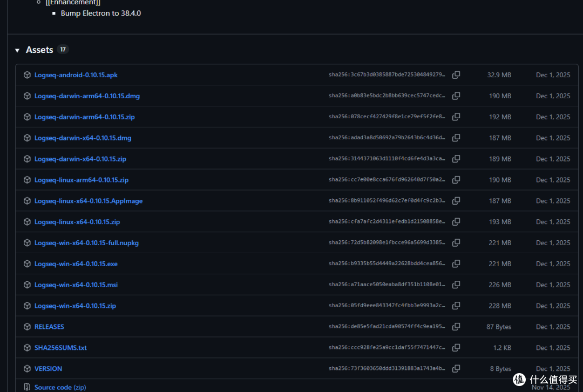Copy sha256 for Logseq-linux-arm64-0.10.15.zip
This screenshot has height=392, width=583.
click(456, 180)
